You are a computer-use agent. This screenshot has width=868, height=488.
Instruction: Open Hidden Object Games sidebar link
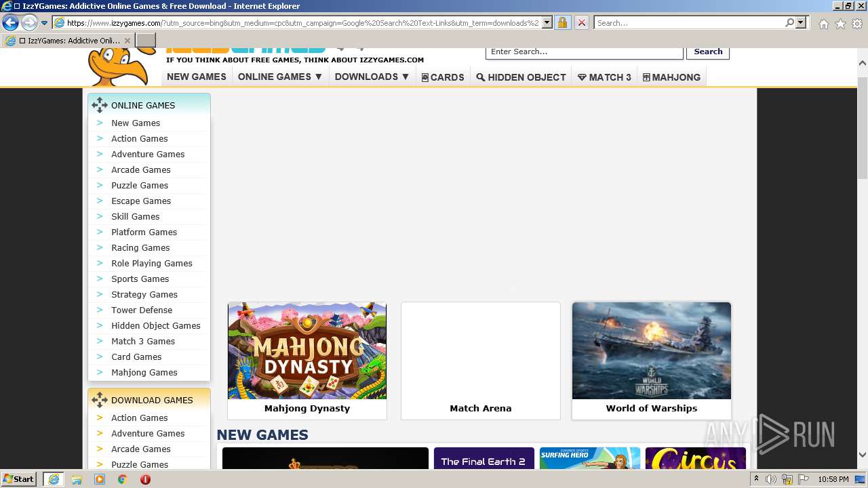[156, 325]
